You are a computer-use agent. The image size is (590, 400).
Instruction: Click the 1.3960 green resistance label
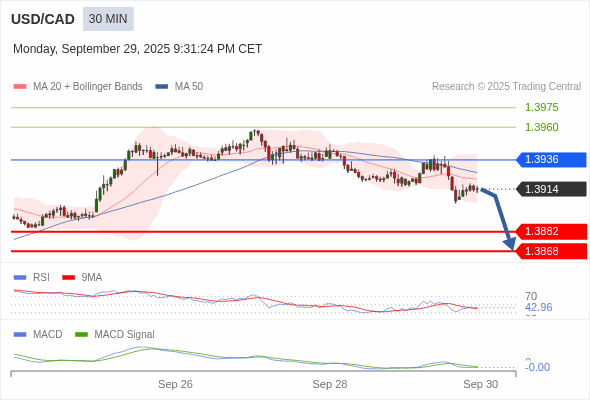point(541,127)
